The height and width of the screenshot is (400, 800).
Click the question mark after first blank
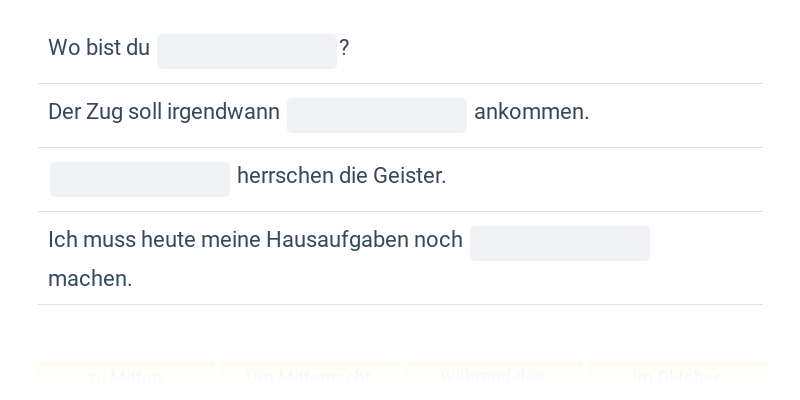[x=344, y=48]
